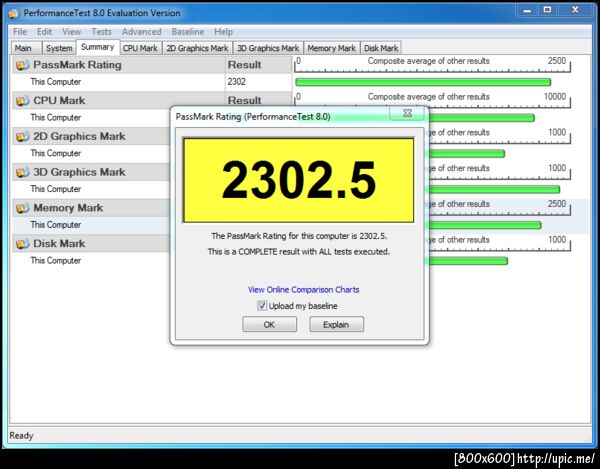The image size is (600, 469).
Task: Select the Summary tab
Action: (x=98, y=47)
